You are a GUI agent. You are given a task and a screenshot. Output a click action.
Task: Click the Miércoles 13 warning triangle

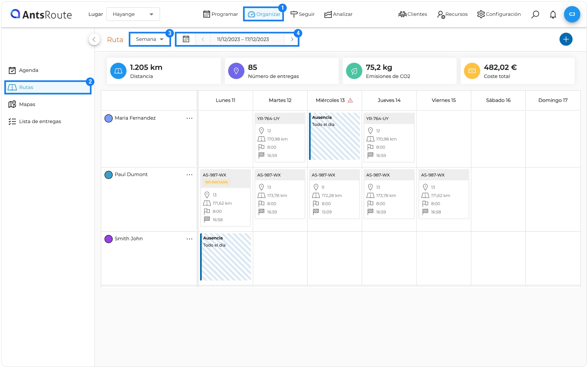coord(350,100)
